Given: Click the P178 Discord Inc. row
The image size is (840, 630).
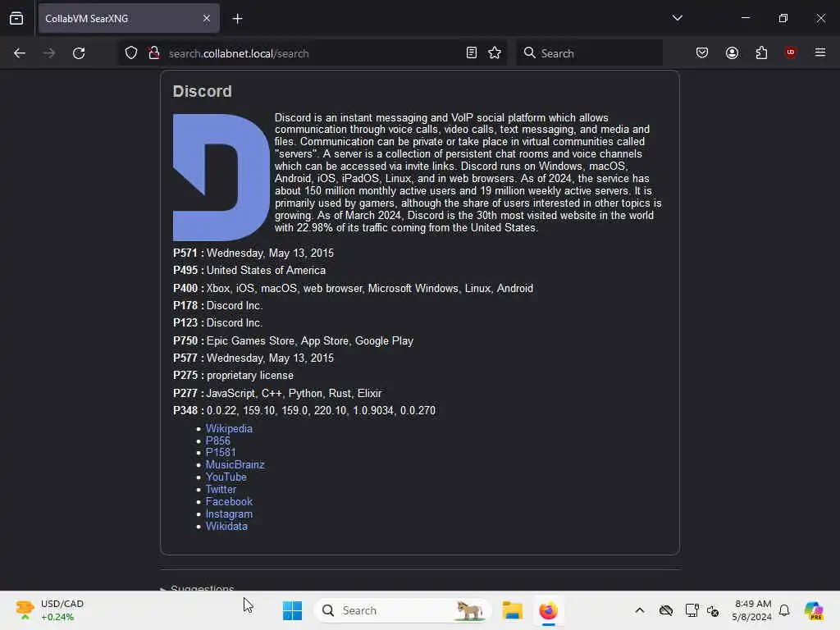Looking at the screenshot, I should point(217,305).
